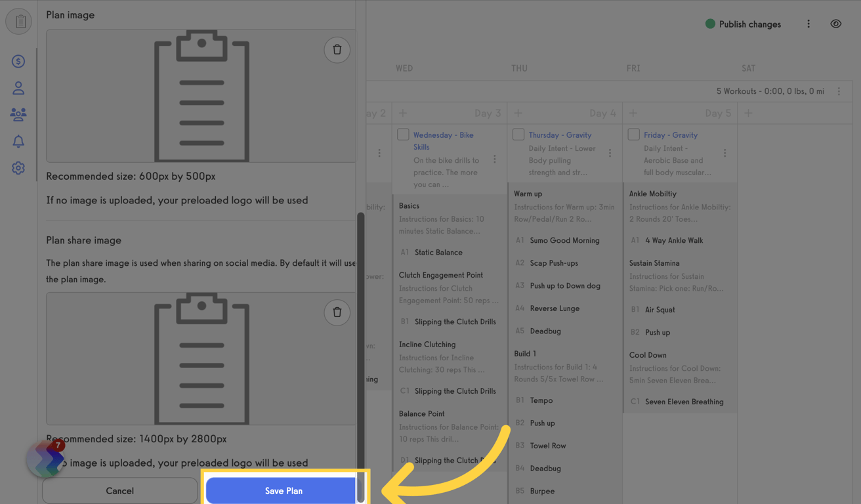The height and width of the screenshot is (504, 861).
Task: Open the plans clipboard icon in sidebar
Action: click(19, 22)
